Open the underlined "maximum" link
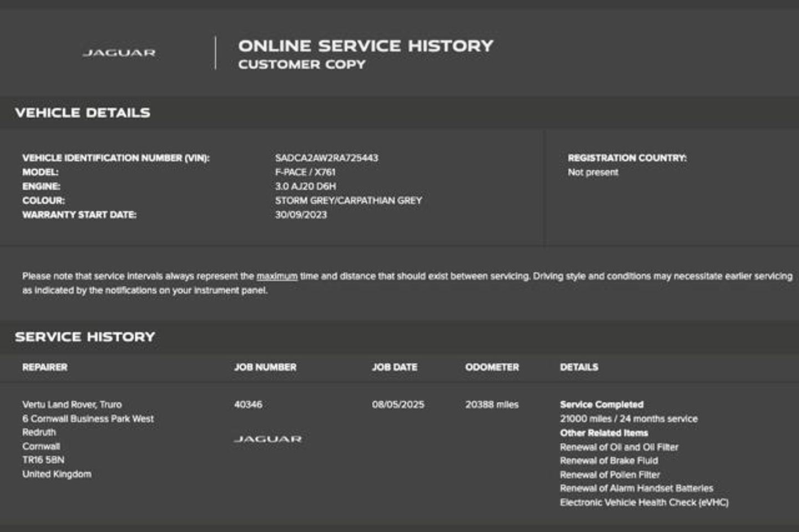The height and width of the screenshot is (532, 799). pyautogui.click(x=276, y=276)
